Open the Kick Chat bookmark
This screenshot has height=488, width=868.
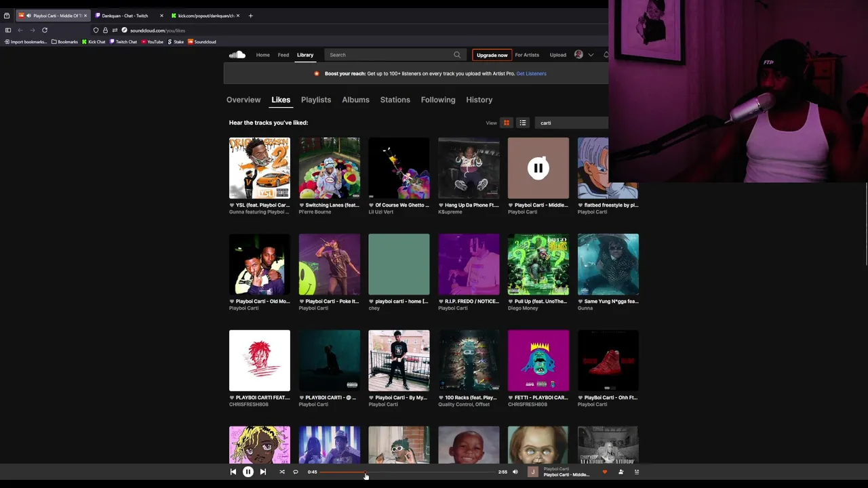pos(94,42)
